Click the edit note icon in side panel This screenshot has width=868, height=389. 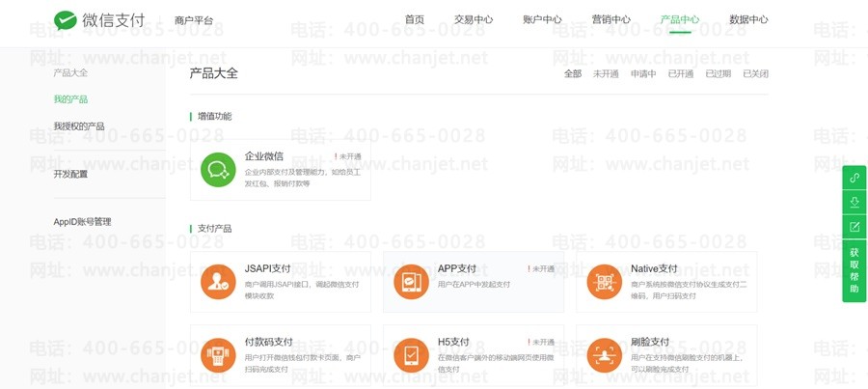point(854,226)
